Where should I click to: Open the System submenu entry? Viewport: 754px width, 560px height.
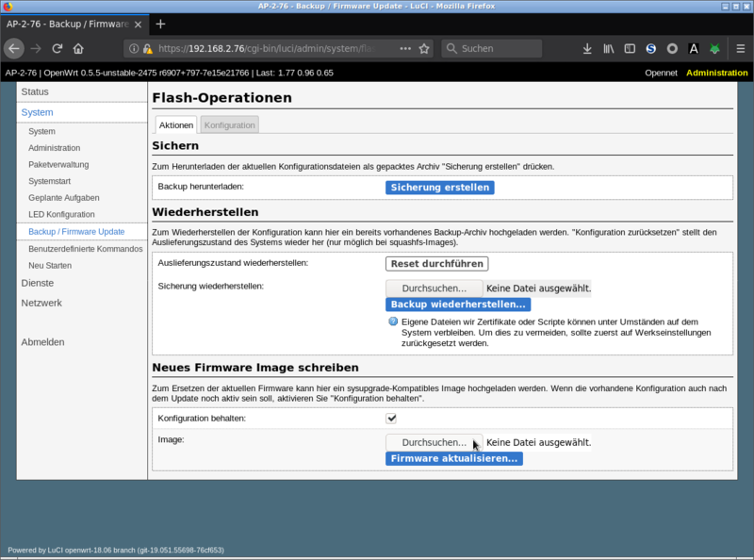click(41, 131)
